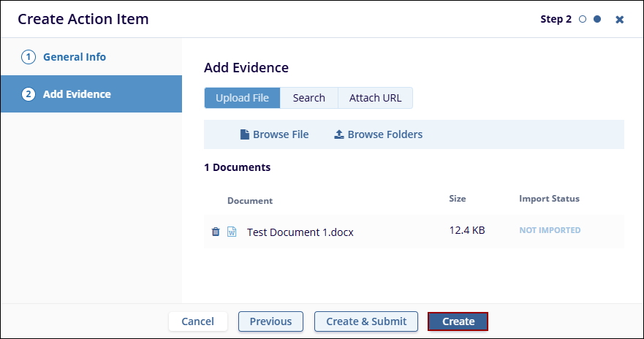The height and width of the screenshot is (339, 644).
Task: Select the Add Evidence step in sidebar
Action: 77,94
